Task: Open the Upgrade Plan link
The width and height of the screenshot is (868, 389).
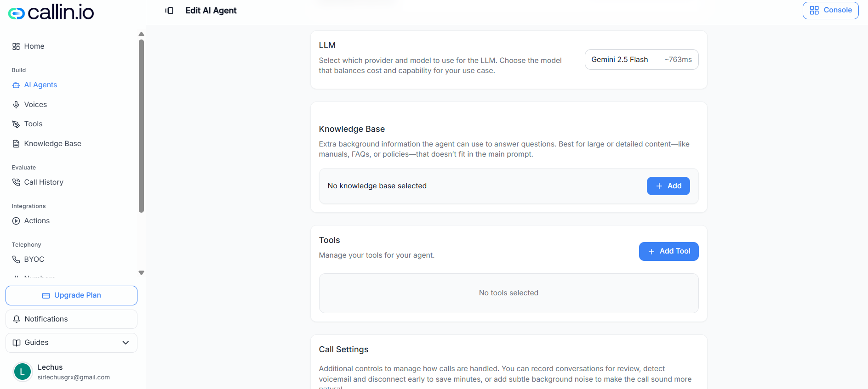Action: tap(71, 295)
